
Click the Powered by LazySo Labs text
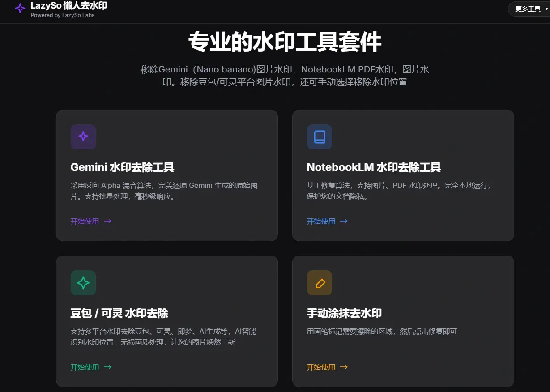pyautogui.click(x=62, y=15)
